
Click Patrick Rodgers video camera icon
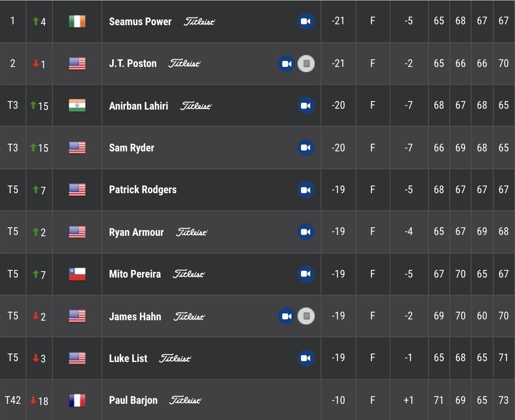306,190
